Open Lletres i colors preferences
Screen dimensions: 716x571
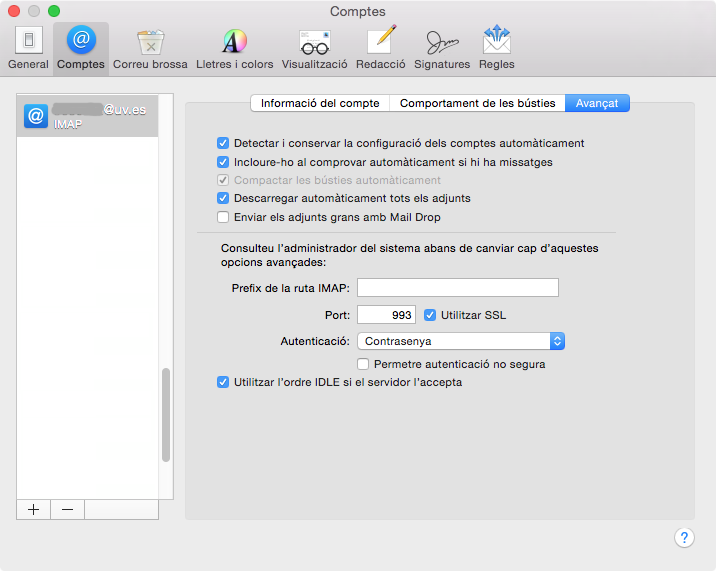(x=235, y=48)
